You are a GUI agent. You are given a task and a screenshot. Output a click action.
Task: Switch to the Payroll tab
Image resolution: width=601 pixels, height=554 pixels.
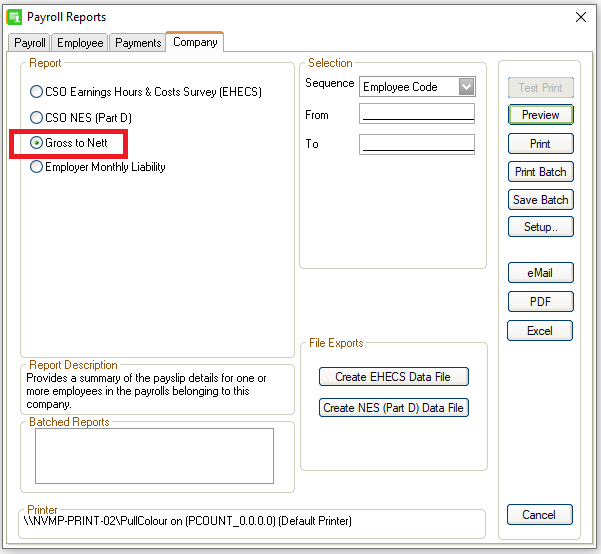click(x=29, y=43)
